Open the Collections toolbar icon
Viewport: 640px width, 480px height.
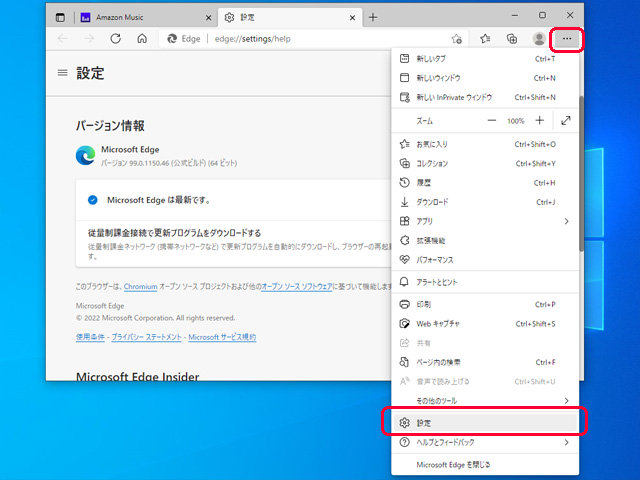click(512, 39)
